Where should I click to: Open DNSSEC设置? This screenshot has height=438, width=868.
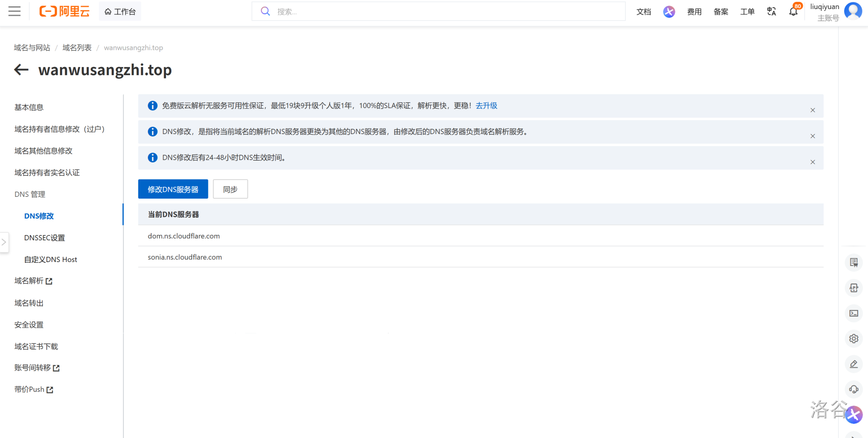point(44,238)
